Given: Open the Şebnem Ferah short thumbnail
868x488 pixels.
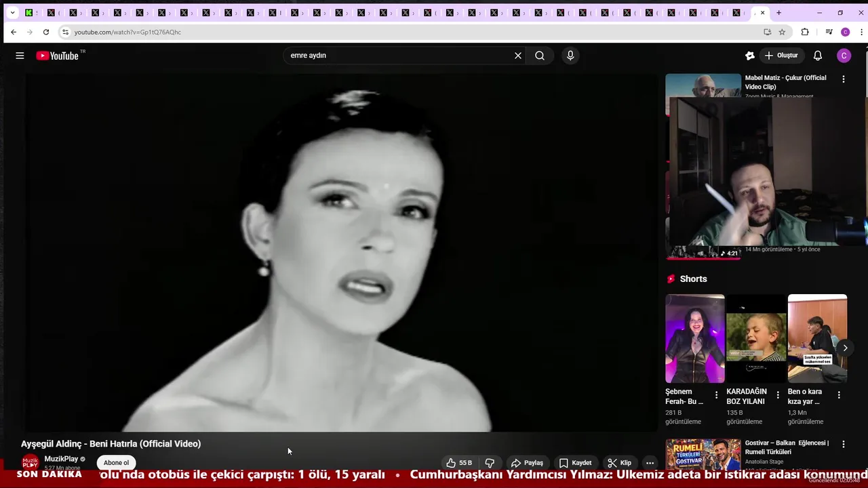Looking at the screenshot, I should [x=694, y=338].
